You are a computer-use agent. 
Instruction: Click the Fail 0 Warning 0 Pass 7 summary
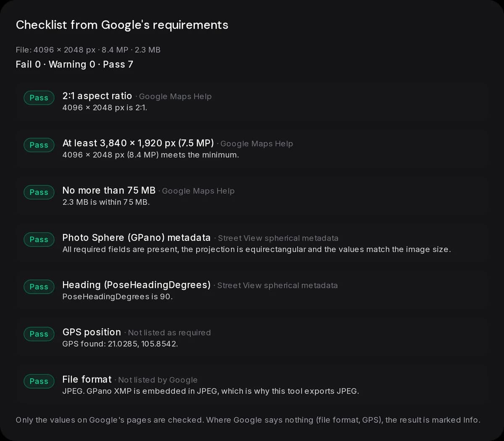pyautogui.click(x=74, y=64)
